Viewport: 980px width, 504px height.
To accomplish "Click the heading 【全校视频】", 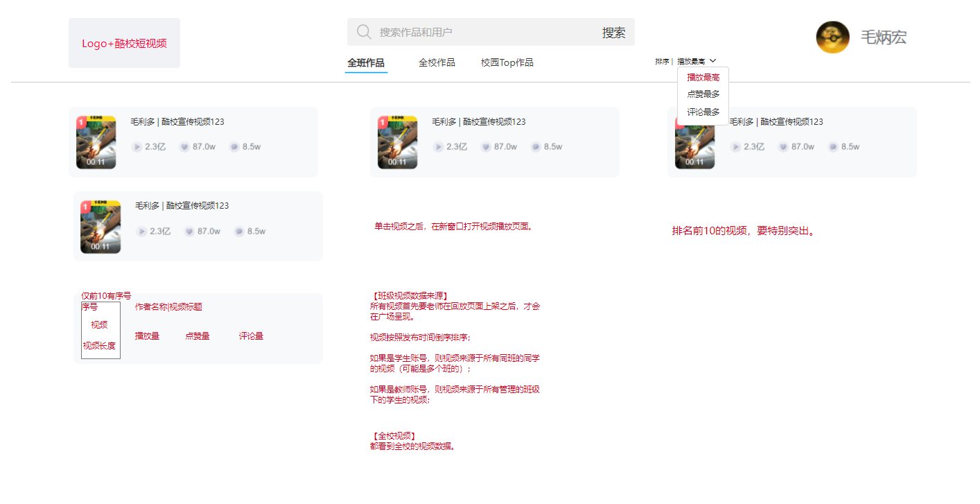I will coord(394,436).
